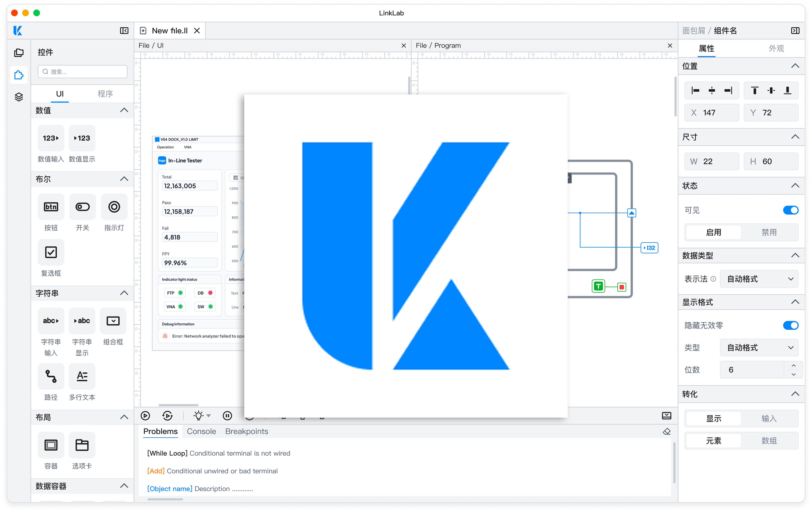This screenshot has height=512, width=812.
Task: Open the Breakpoints tab
Action: [x=246, y=432]
